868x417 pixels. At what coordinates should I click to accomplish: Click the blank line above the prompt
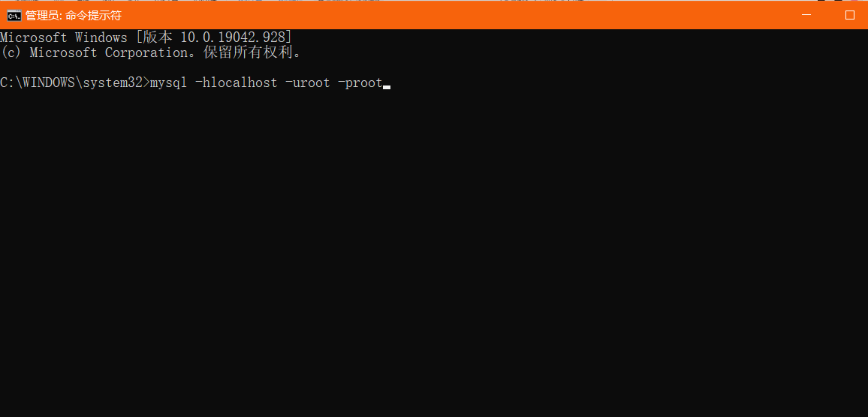434,67
